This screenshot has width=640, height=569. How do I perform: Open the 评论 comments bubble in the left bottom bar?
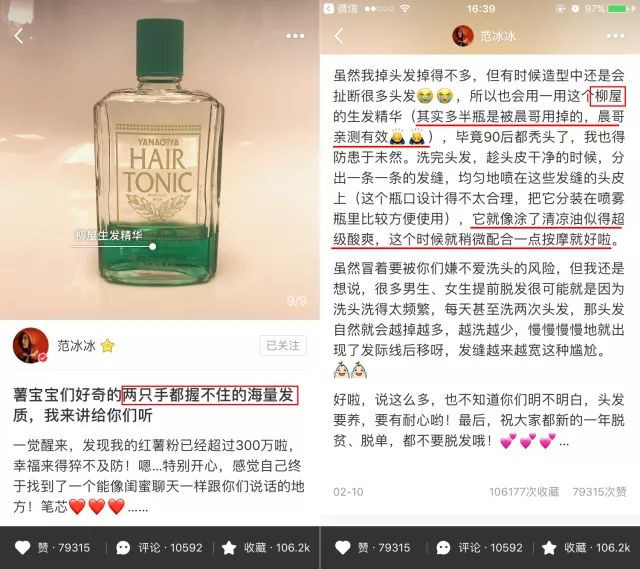coord(123,547)
